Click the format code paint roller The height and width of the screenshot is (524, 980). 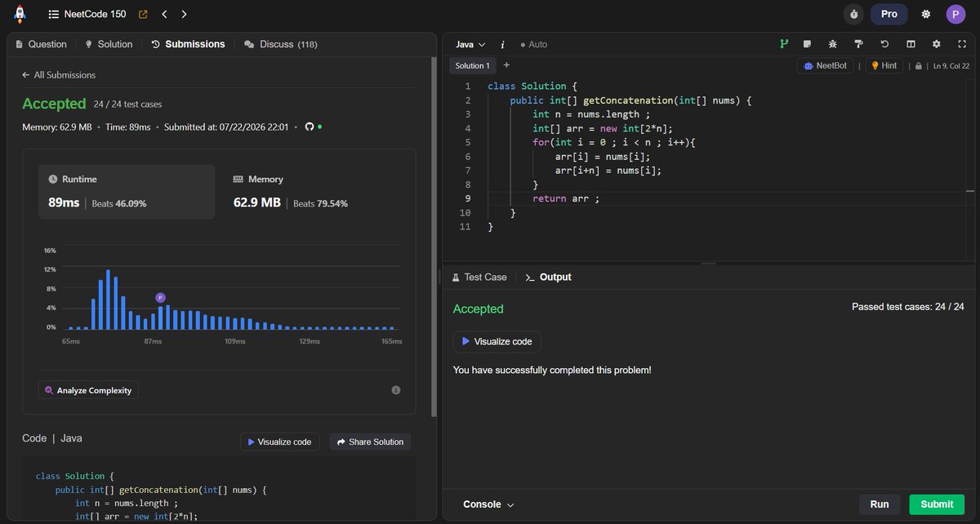(x=858, y=44)
